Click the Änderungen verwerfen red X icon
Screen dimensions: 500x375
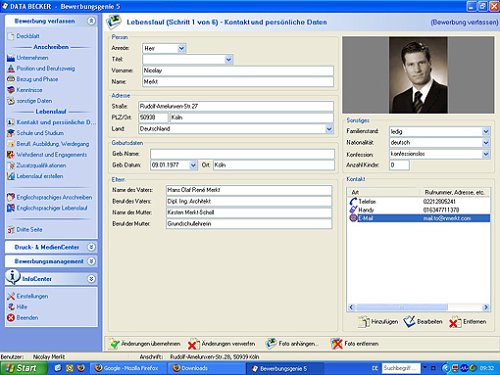(x=193, y=344)
